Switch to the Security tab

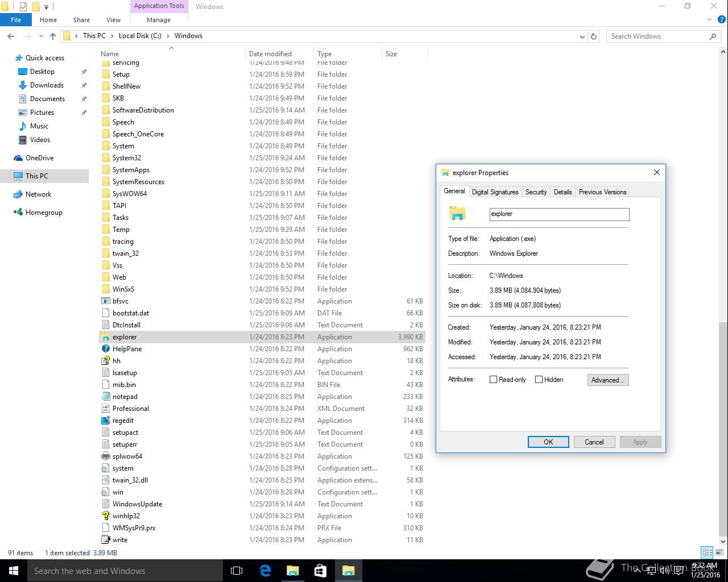pyautogui.click(x=536, y=192)
